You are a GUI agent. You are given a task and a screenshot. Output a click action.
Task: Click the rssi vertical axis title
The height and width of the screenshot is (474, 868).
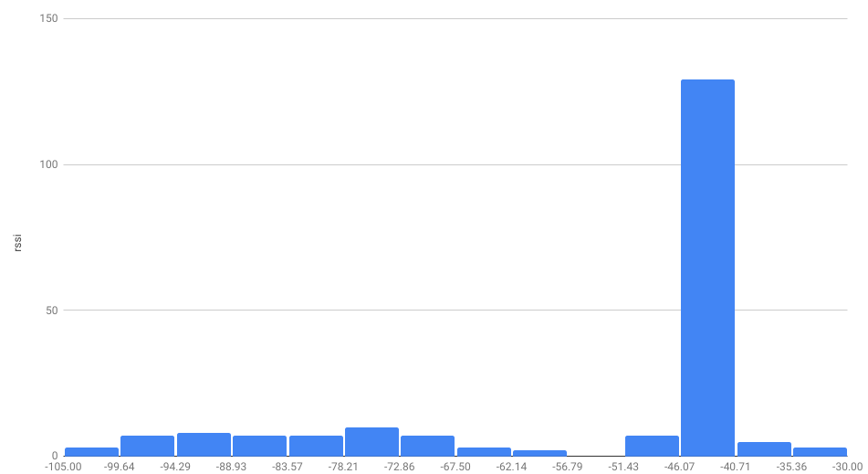17,243
